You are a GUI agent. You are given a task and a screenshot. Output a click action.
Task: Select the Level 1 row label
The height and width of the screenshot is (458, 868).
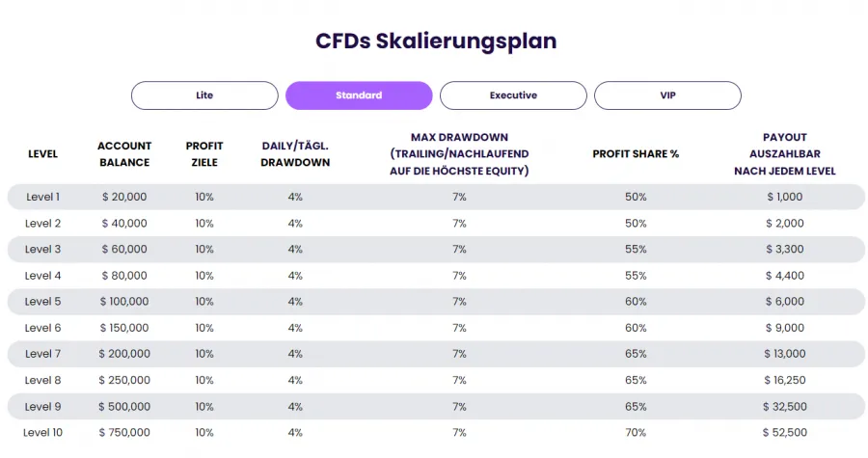point(42,197)
